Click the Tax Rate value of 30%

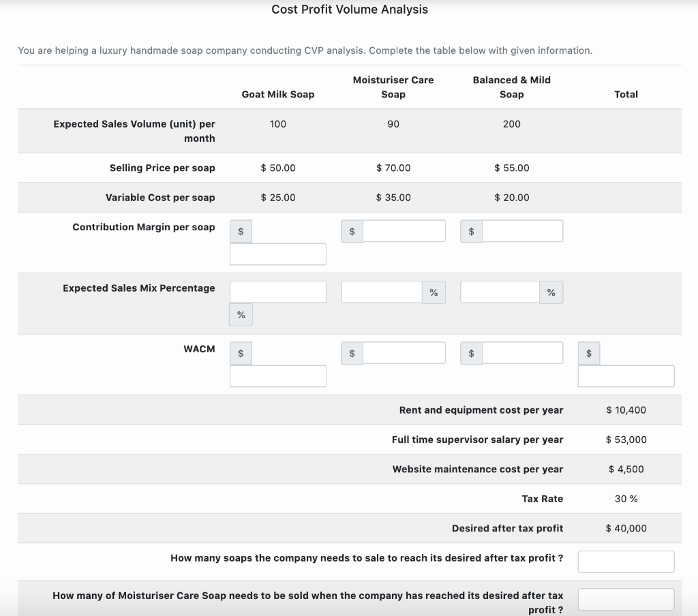[x=626, y=499]
